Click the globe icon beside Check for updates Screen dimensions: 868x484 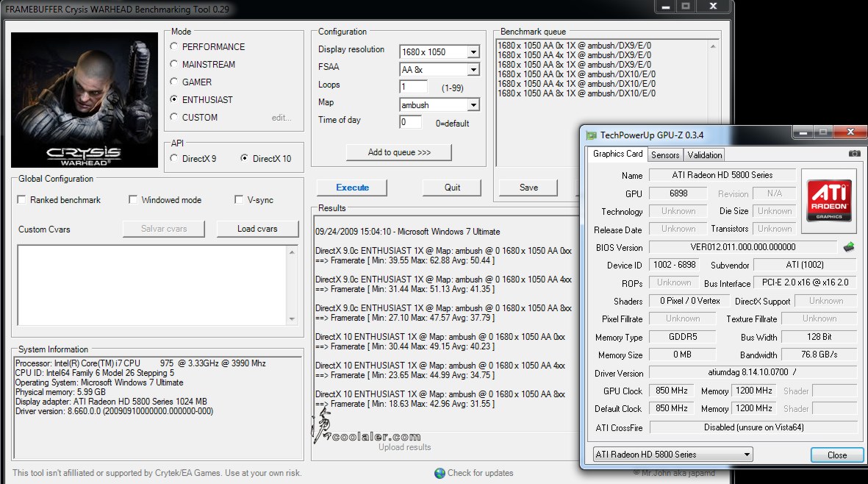coord(440,473)
